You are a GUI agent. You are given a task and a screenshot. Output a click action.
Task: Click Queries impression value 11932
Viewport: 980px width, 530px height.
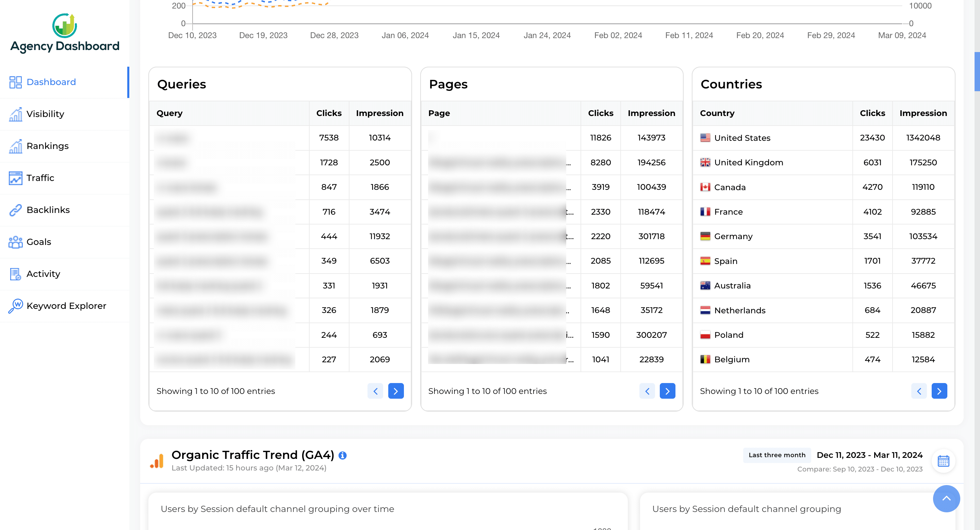380,236
